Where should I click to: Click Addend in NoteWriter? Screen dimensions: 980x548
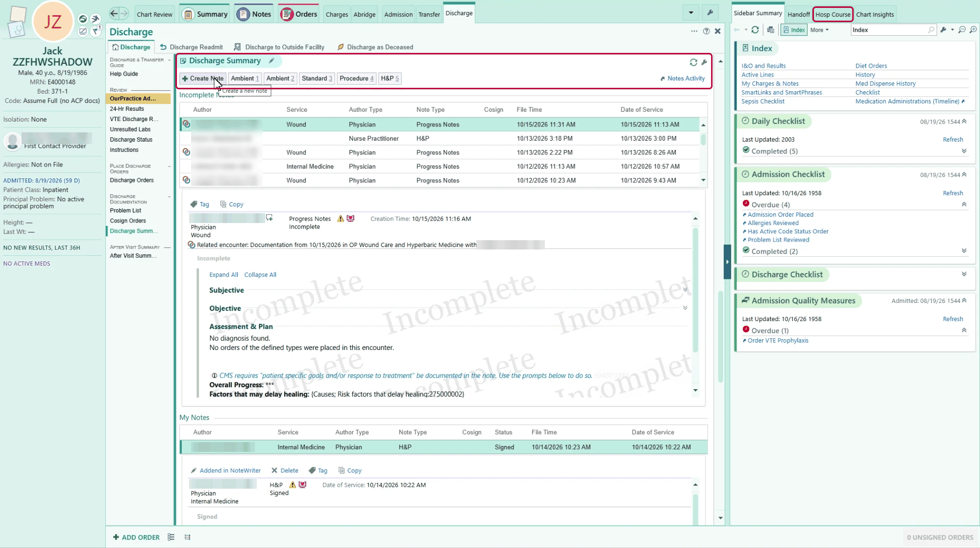225,471
